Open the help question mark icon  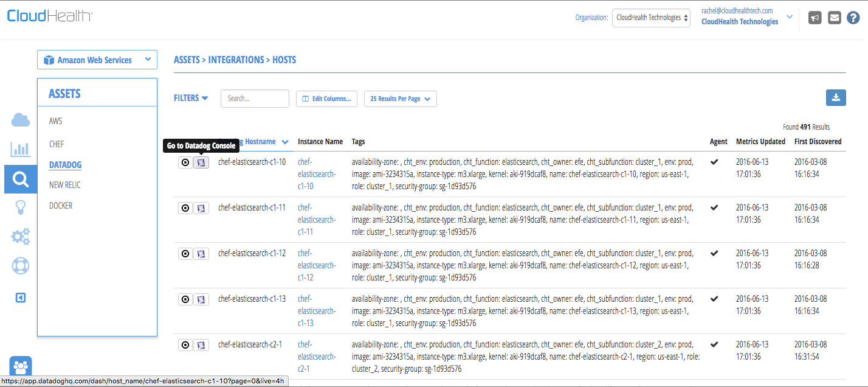853,18
